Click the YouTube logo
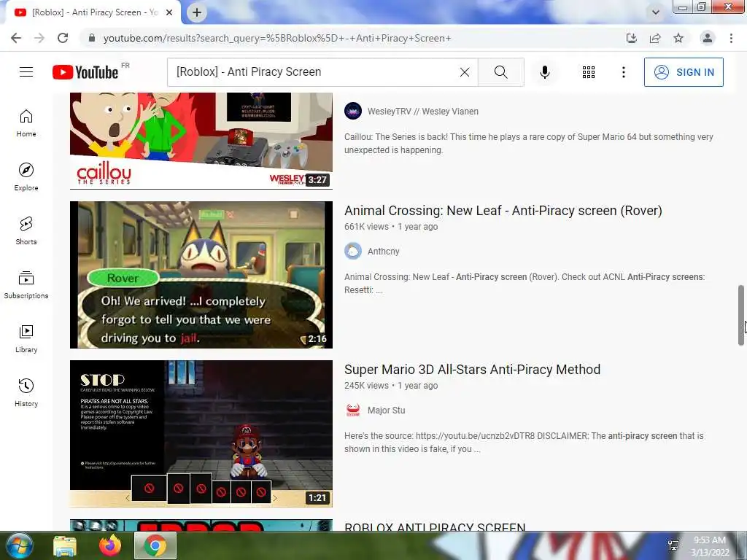The height and width of the screenshot is (560, 747). click(x=86, y=72)
